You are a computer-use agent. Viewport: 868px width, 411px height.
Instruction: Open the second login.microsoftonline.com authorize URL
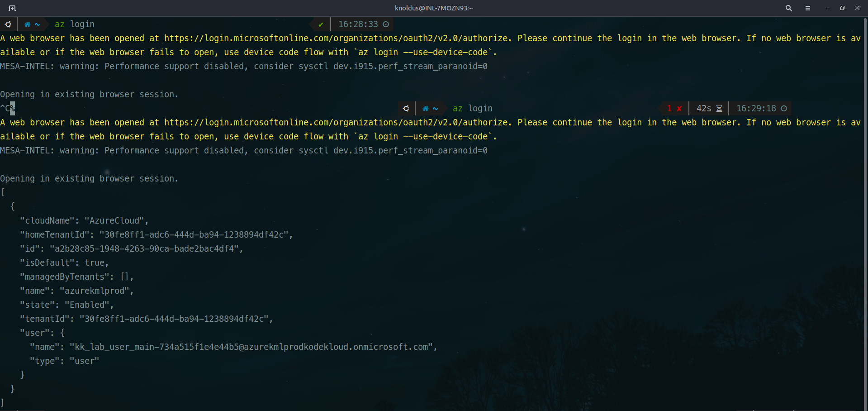click(x=337, y=123)
